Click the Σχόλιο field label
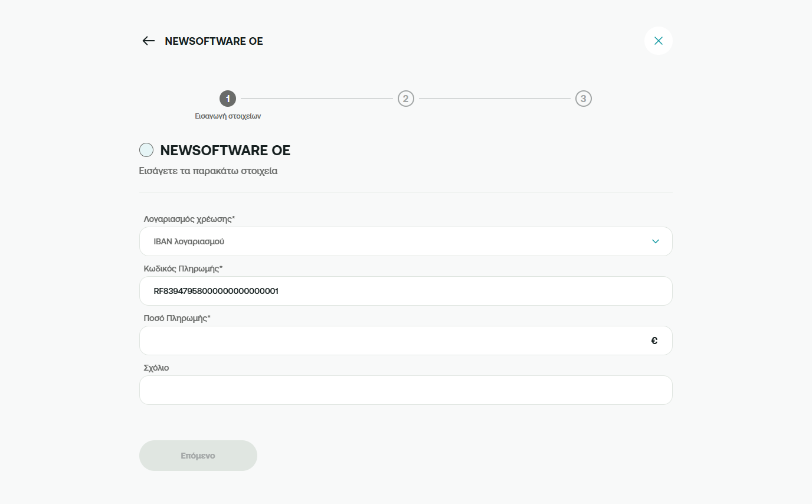The width and height of the screenshot is (812, 504). pos(156,368)
